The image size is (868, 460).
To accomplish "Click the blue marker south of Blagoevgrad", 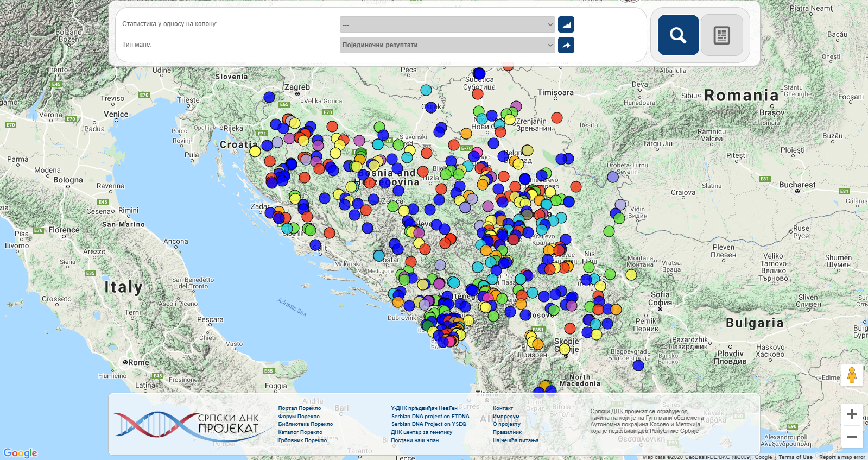I will (x=638, y=366).
